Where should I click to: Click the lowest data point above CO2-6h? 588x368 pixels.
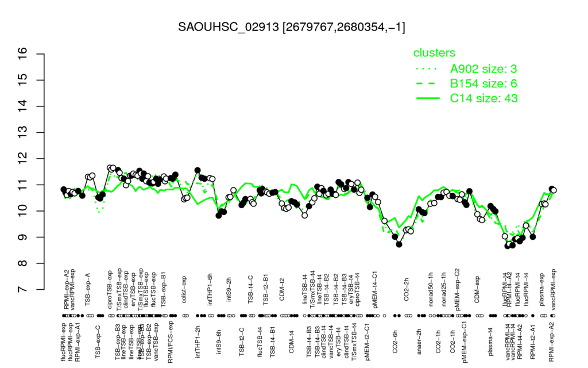(x=400, y=244)
